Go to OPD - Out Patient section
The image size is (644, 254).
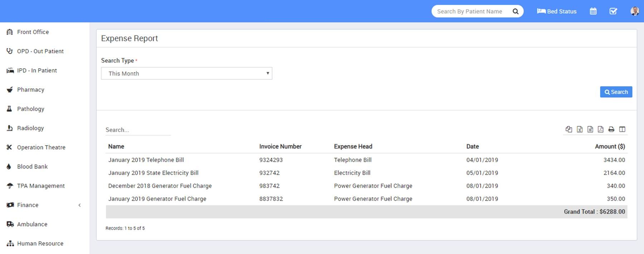pos(40,51)
